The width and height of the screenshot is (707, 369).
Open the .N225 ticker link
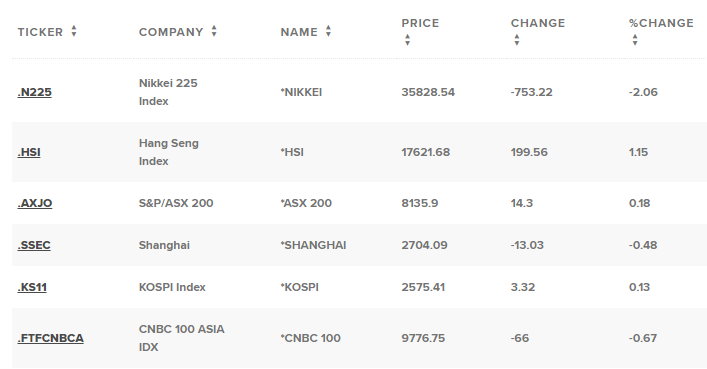[35, 92]
